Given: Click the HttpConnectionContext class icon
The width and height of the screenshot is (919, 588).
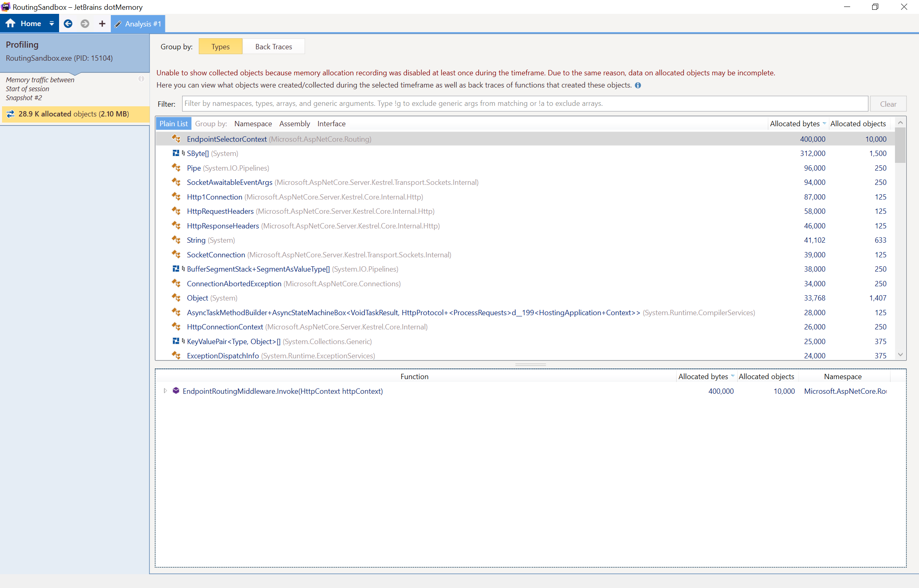Looking at the screenshot, I should tap(176, 327).
